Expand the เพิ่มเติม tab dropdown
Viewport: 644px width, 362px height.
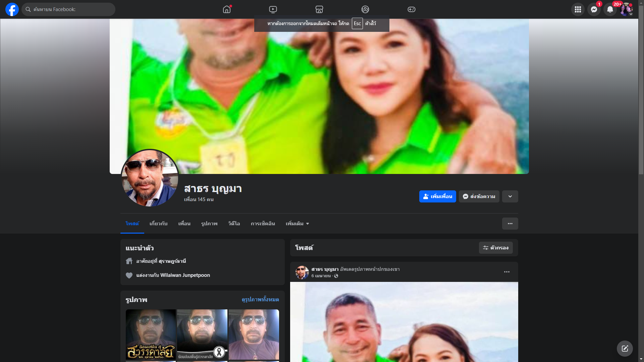coord(297,224)
